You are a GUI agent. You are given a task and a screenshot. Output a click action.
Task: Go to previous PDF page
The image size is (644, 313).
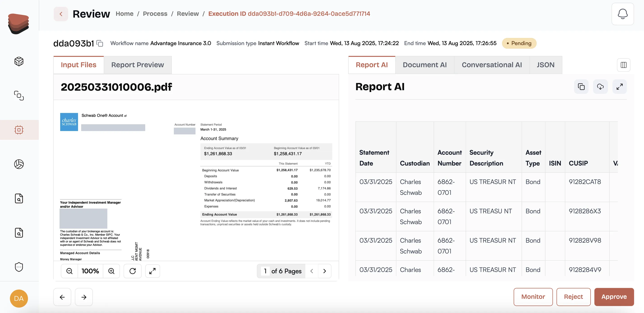pyautogui.click(x=311, y=271)
